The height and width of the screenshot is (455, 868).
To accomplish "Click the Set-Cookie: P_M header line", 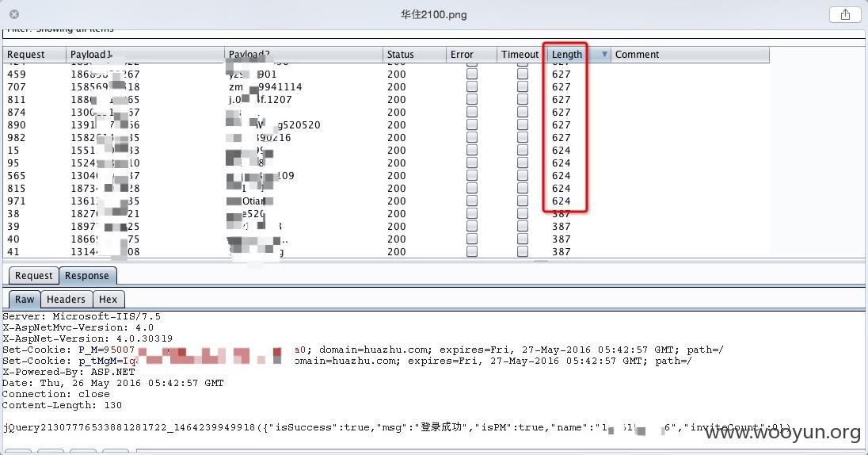I will 363,350.
